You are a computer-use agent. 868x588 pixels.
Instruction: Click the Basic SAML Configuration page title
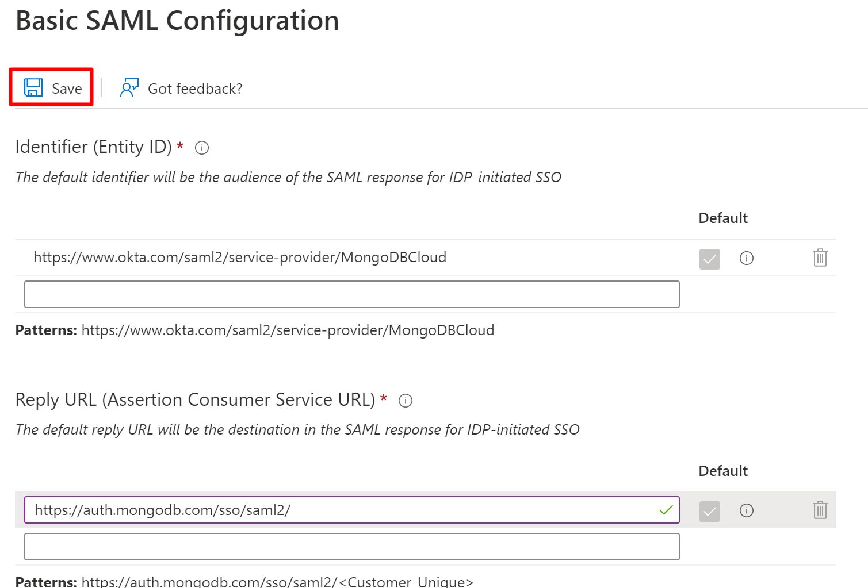tap(177, 21)
